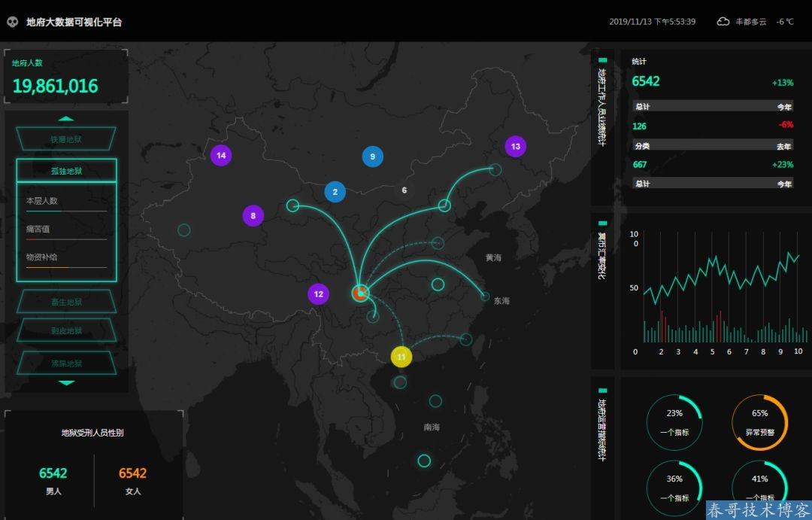The image size is (812, 520).
Task: Select the 畜生地狱 menu item
Action: [66, 301]
